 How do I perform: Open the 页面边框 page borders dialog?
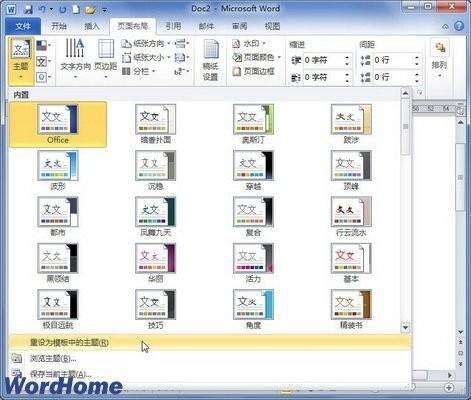[253, 71]
